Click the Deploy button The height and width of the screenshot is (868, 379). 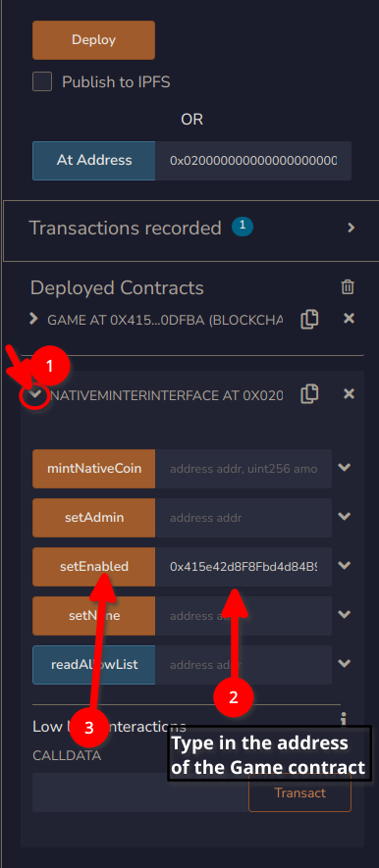tap(93, 40)
